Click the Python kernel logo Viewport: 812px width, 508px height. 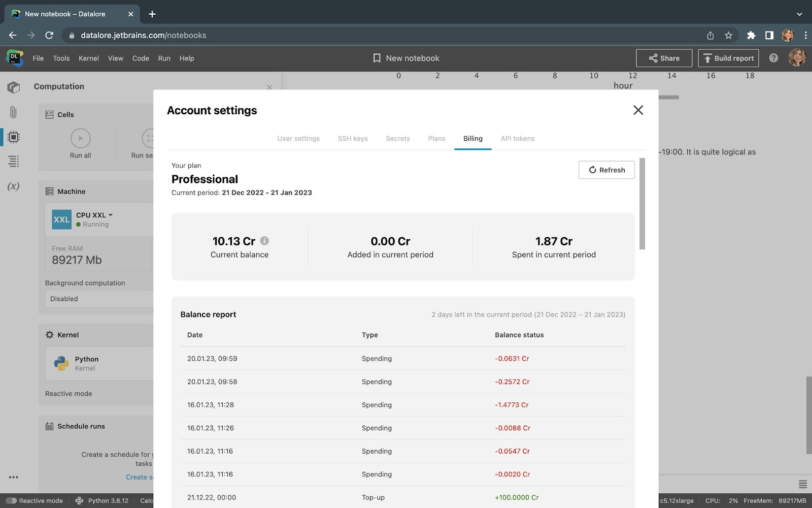pyautogui.click(x=61, y=363)
